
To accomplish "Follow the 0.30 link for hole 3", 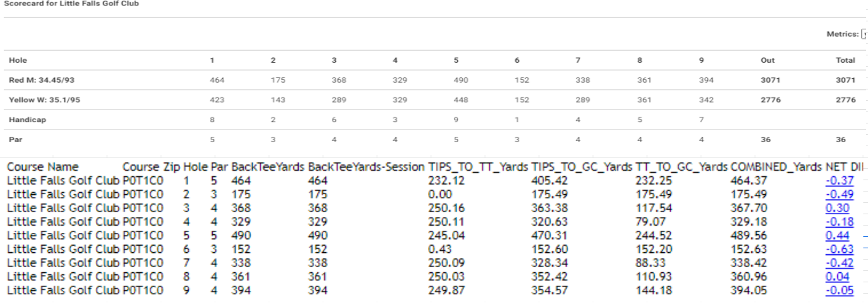I will point(836,208).
